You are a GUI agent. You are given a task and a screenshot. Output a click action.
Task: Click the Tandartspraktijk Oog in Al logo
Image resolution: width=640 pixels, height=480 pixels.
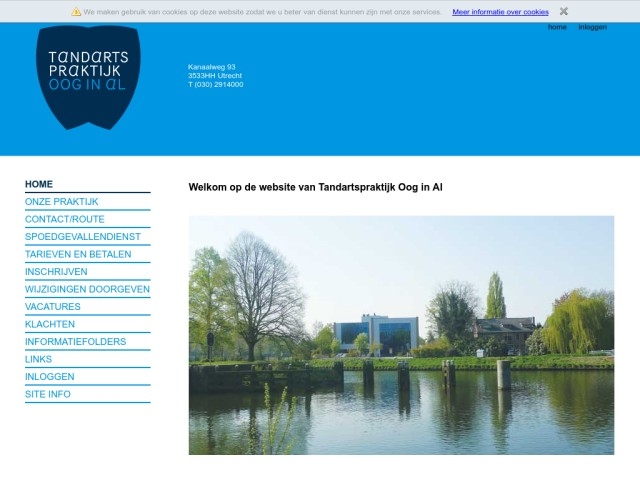[88, 76]
